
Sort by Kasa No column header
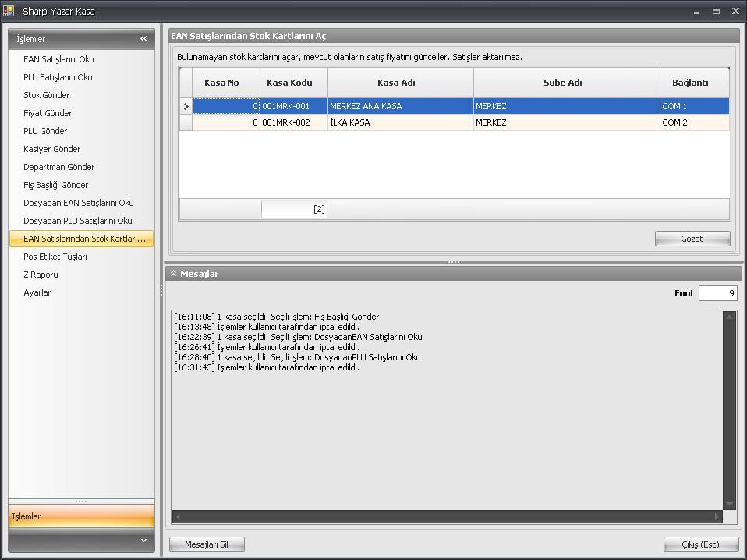click(226, 83)
